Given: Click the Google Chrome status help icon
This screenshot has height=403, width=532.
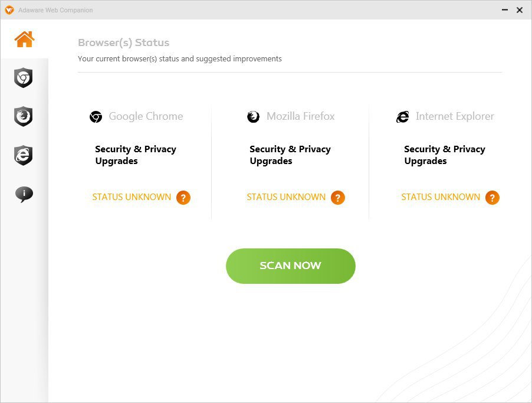Looking at the screenshot, I should click(x=183, y=198).
